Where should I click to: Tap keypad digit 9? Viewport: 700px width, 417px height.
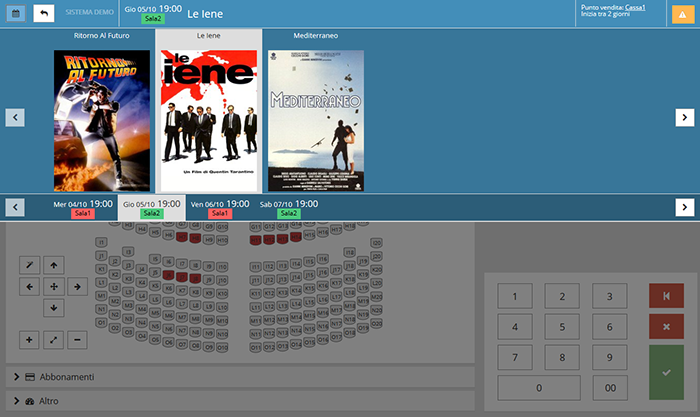click(x=609, y=357)
